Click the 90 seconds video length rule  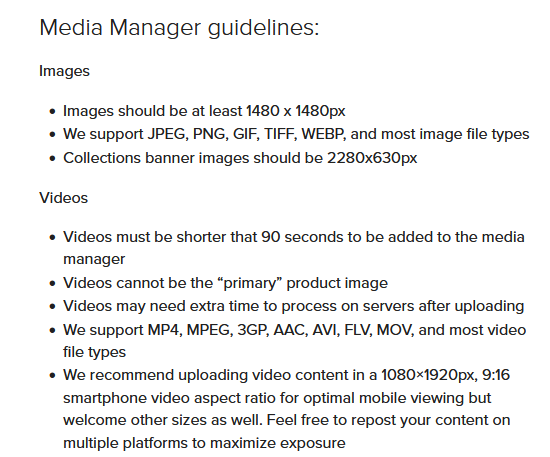tap(294, 237)
